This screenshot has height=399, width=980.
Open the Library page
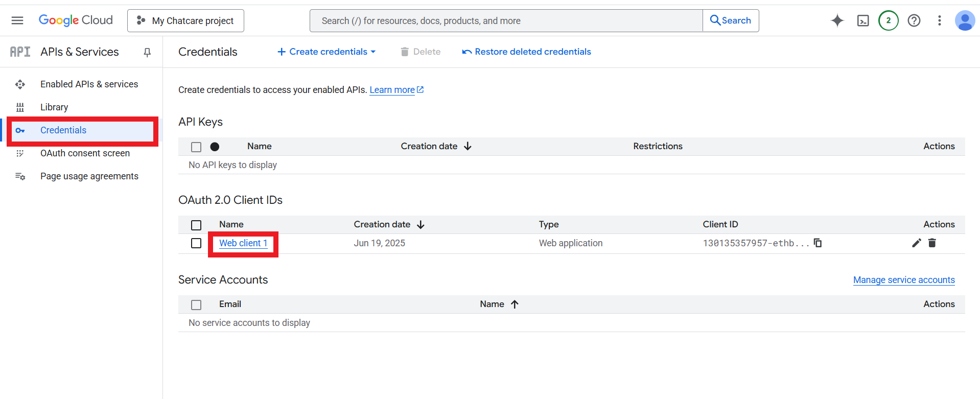54,107
